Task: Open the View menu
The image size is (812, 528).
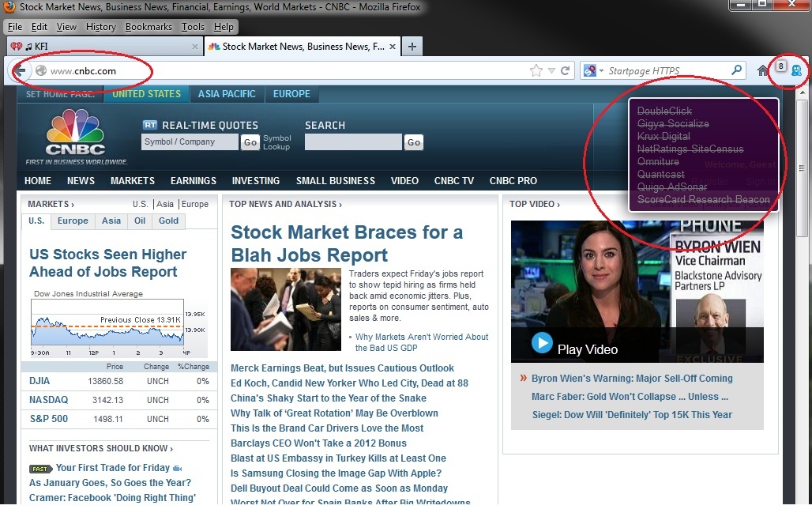Action: [x=66, y=27]
